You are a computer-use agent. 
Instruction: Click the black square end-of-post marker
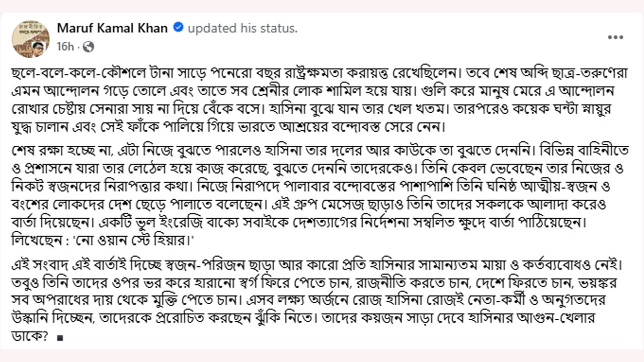[60, 339]
